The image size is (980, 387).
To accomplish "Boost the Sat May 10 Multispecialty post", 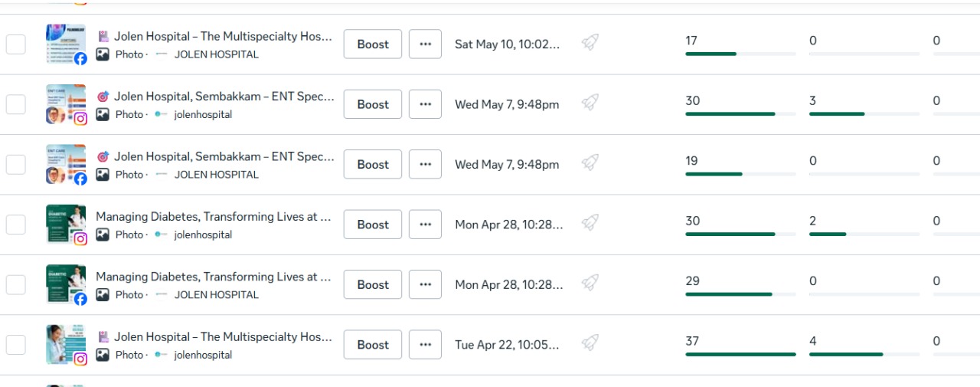I will click(x=373, y=44).
